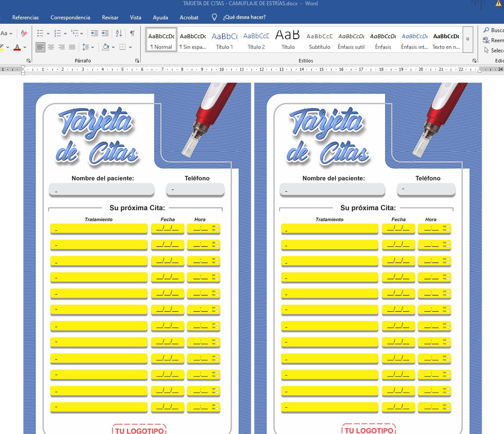
Task: Apply the Título 1 style
Action: click(x=224, y=40)
